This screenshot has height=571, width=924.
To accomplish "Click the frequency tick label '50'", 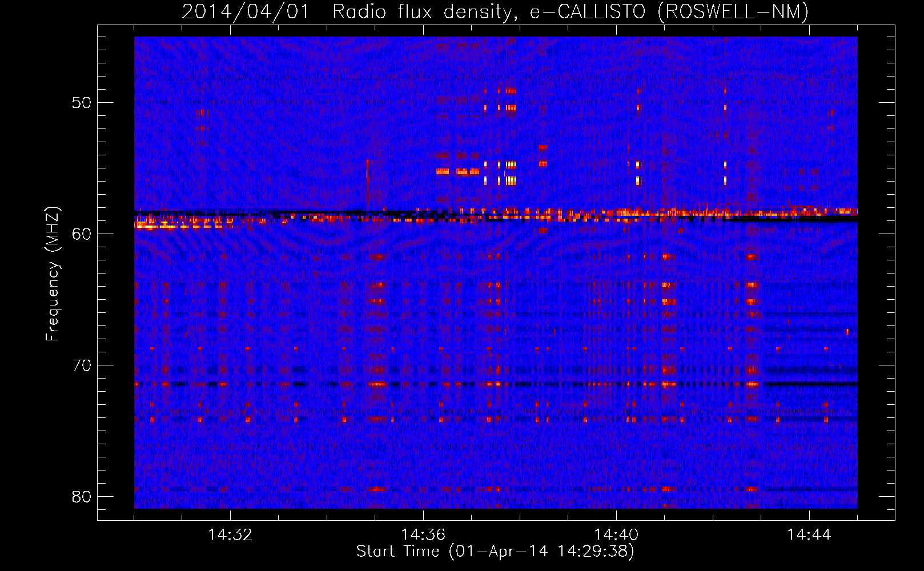I will click(82, 103).
